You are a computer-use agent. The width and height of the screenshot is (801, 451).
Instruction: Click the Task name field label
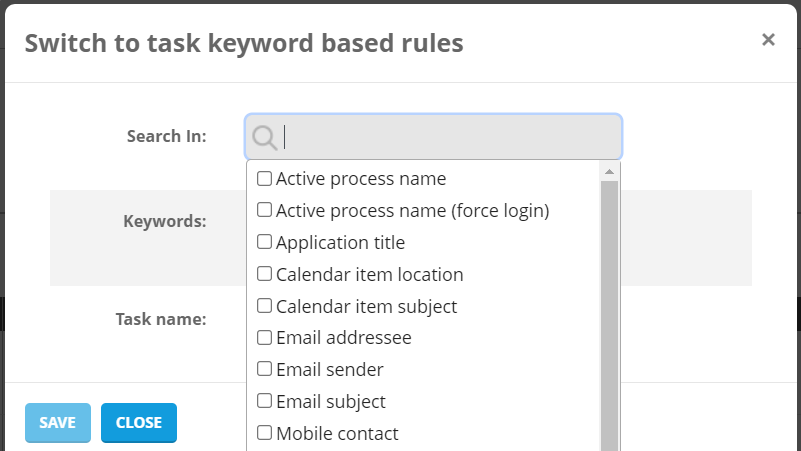coord(161,319)
